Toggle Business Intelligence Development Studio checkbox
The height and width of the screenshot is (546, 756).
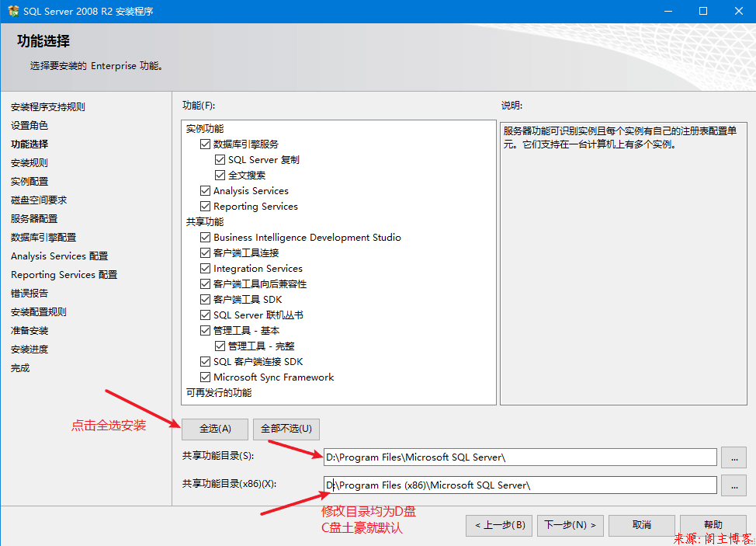pos(206,238)
